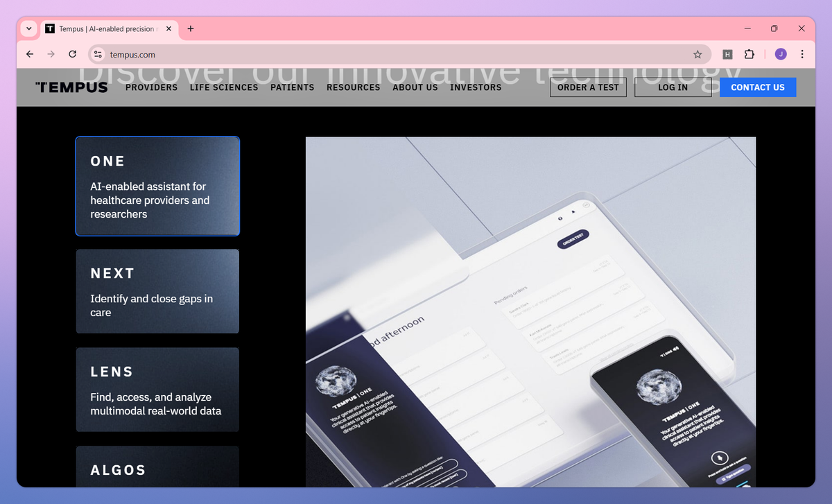832x504 pixels.
Task: Expand the PROVIDERS navigation menu
Action: click(x=151, y=87)
